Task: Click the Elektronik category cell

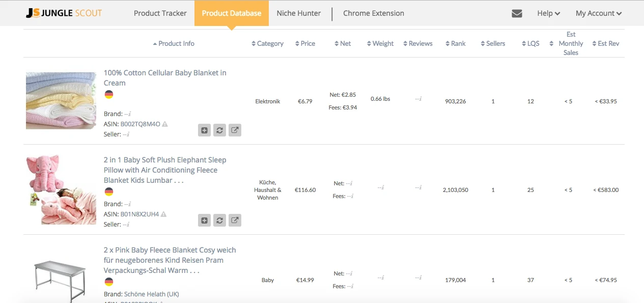Action: tap(268, 101)
